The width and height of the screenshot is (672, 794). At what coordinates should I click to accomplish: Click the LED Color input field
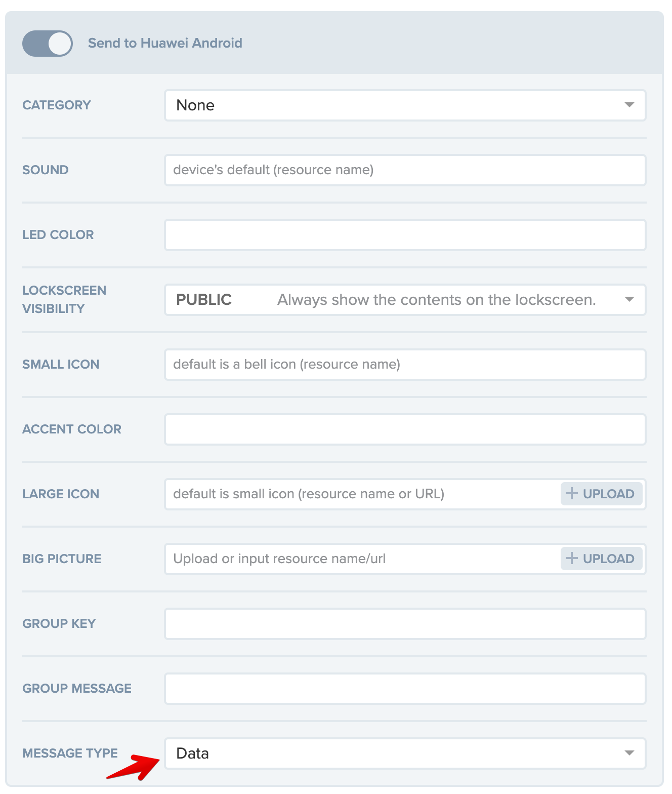coord(354,234)
